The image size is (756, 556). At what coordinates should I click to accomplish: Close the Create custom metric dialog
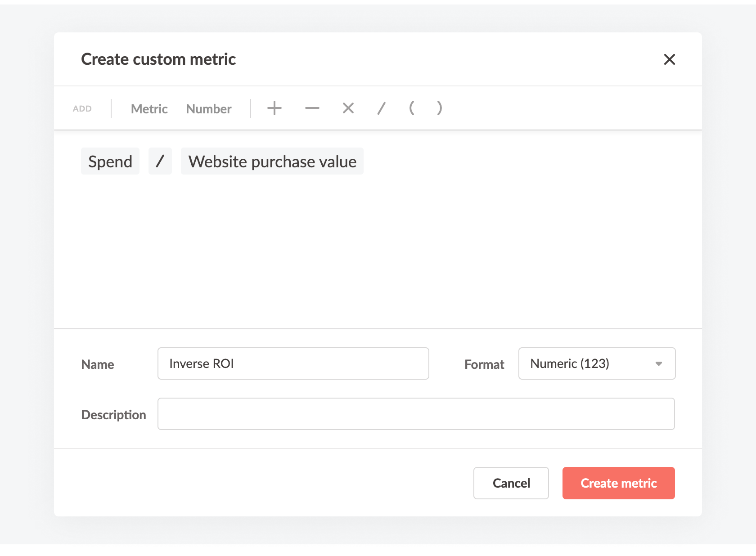point(669,59)
